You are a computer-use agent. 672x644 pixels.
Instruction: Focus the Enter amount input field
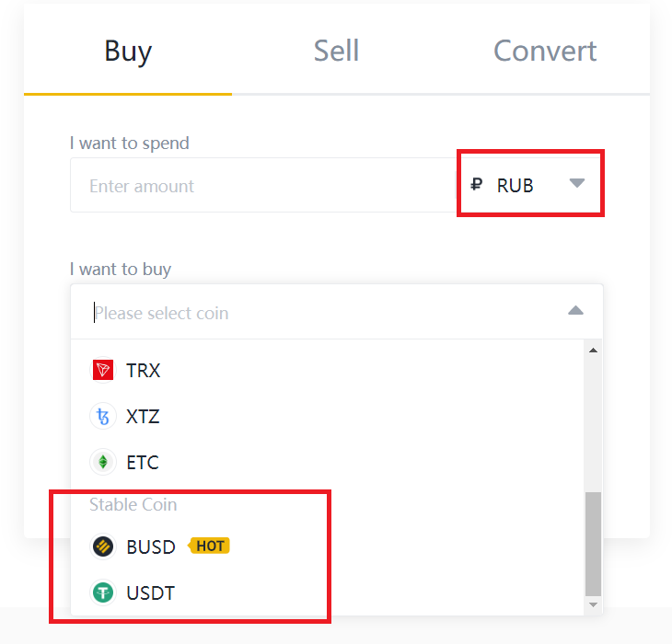[x=262, y=186]
